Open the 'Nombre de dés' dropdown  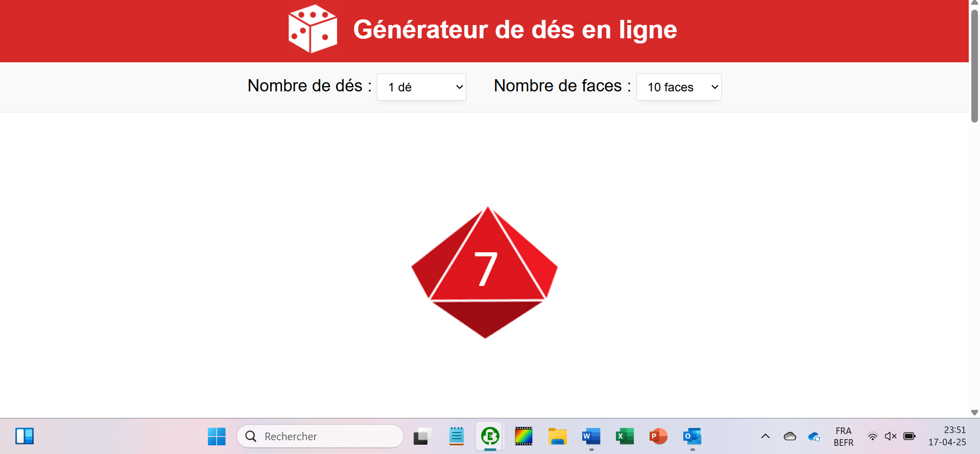[421, 87]
